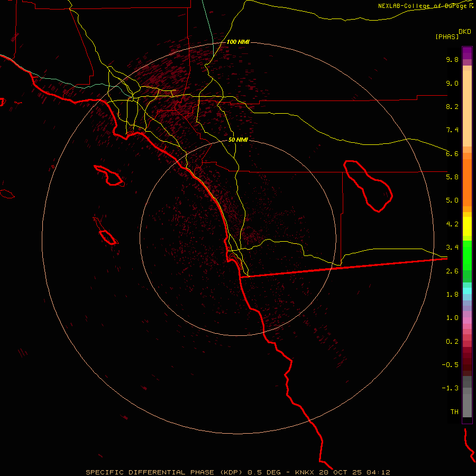Click the 2.6 scale value
Screen dimensions: 476x476
(452, 271)
